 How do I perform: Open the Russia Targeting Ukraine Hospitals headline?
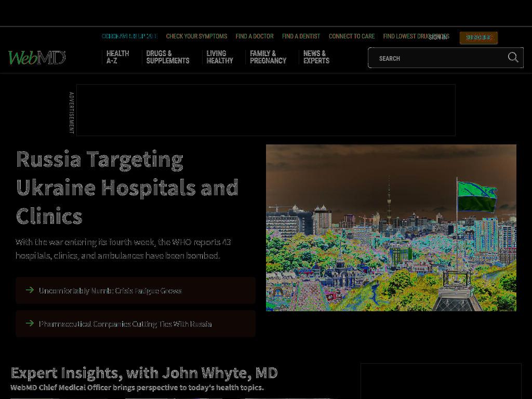127,187
